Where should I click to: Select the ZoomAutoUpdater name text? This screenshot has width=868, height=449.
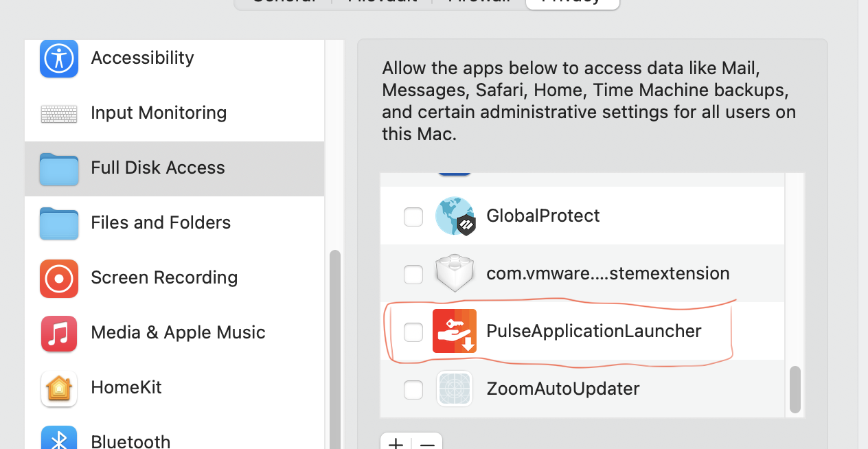click(x=563, y=389)
